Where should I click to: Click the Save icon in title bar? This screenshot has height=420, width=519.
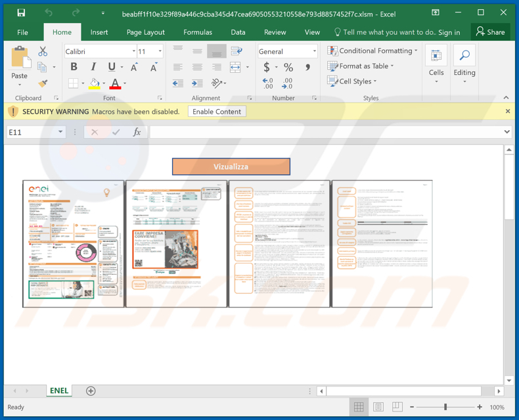tap(21, 13)
